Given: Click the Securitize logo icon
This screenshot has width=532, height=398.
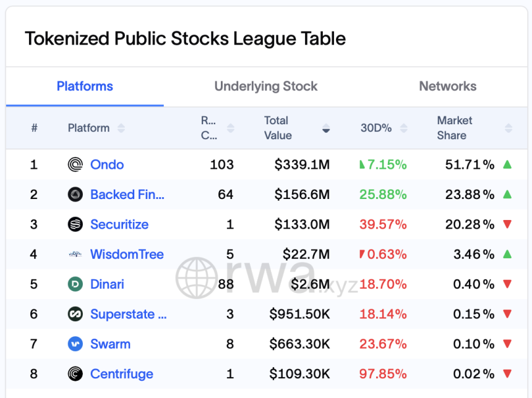Looking at the screenshot, I should tap(75, 224).
